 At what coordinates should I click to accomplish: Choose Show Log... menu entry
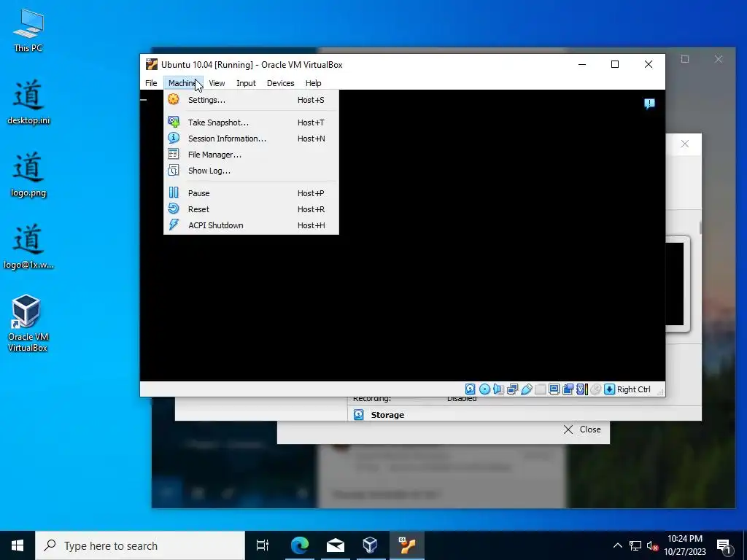tap(251, 171)
